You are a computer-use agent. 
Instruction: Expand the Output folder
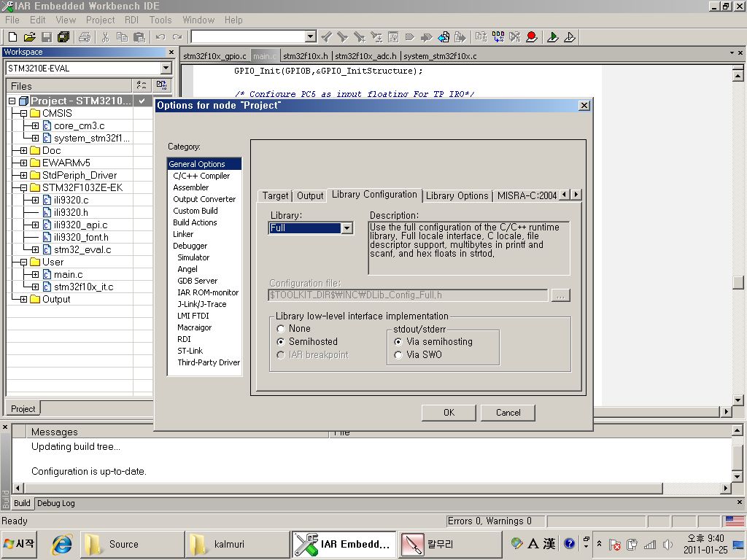pyautogui.click(x=23, y=299)
